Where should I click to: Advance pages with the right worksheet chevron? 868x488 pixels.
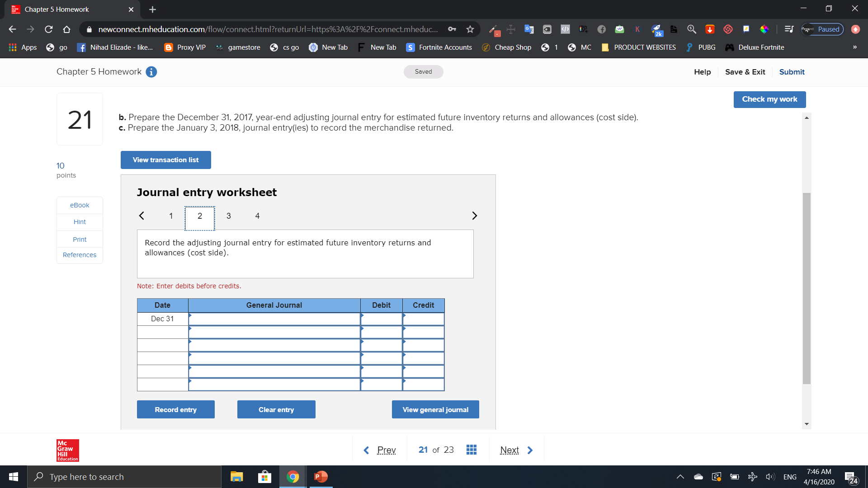pos(475,216)
